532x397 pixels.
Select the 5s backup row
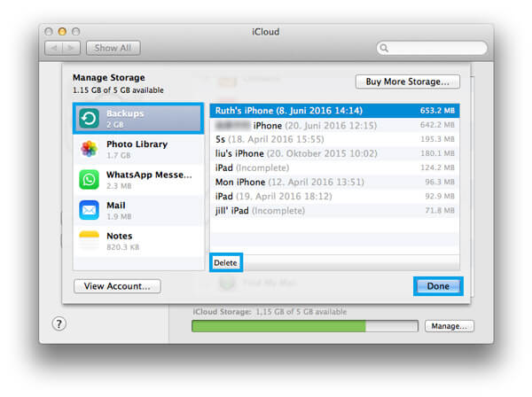point(334,139)
